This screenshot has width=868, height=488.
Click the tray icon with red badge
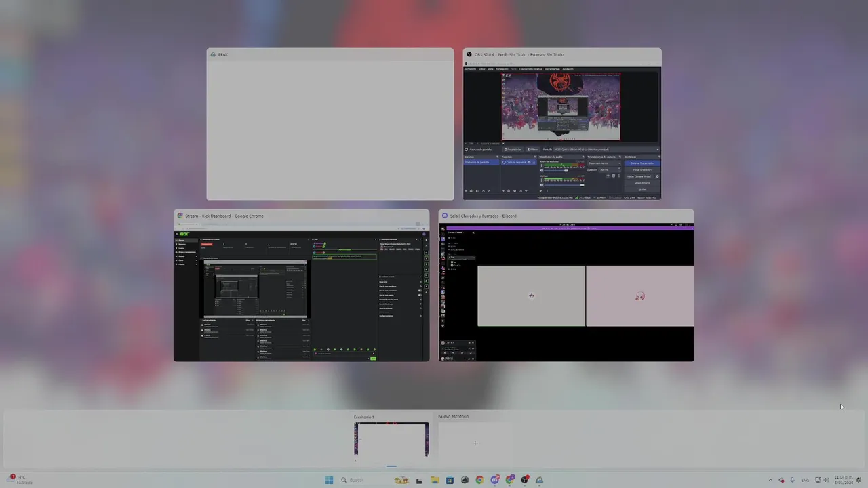(x=781, y=480)
